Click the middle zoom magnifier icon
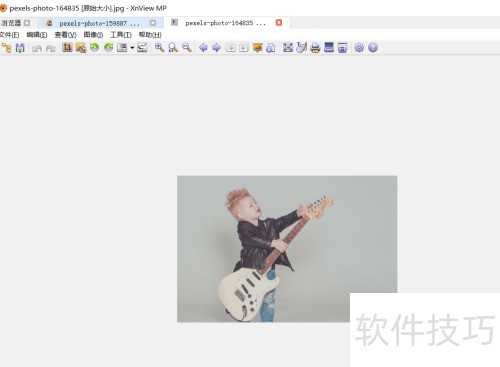Image resolution: width=500 pixels, height=367 pixels. click(x=173, y=48)
